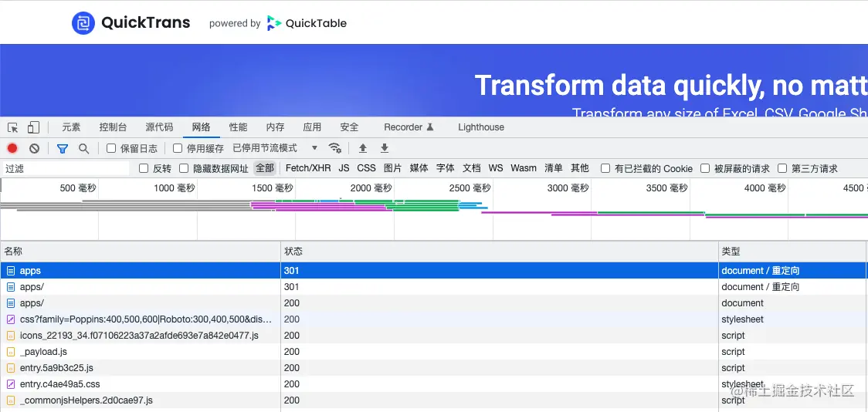
Task: Click script icon beside entry.5a9b3c25.js
Action: coord(11,368)
